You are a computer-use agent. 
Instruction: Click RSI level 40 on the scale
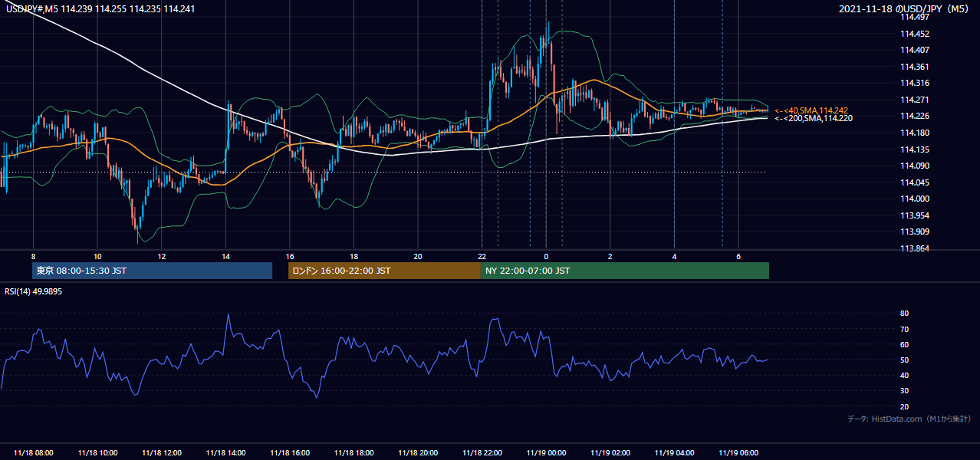(x=904, y=375)
